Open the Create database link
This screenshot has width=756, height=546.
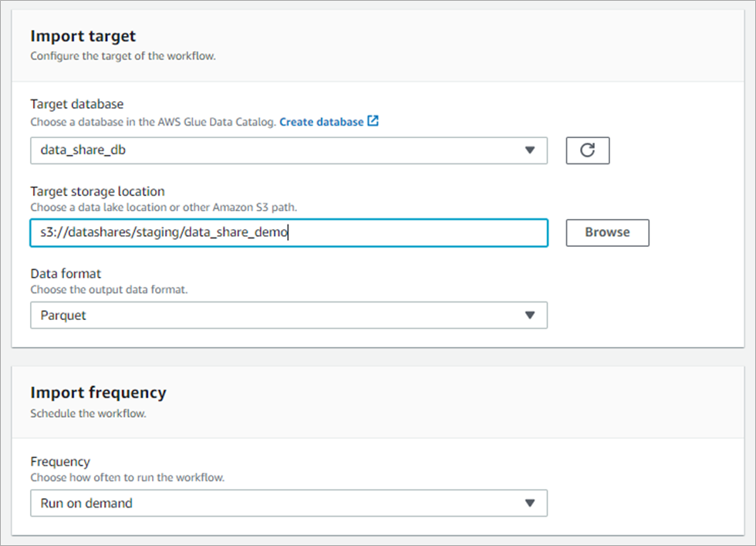(321, 122)
